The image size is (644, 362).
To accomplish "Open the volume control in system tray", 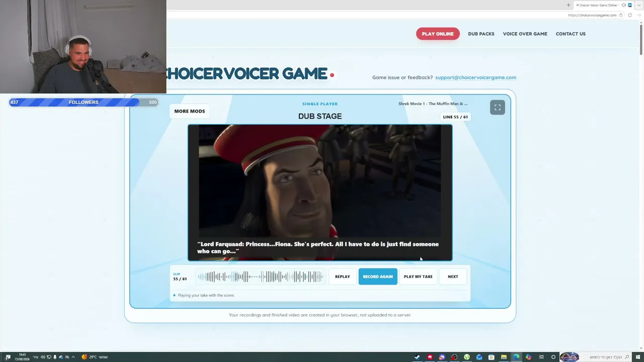I will (42, 357).
